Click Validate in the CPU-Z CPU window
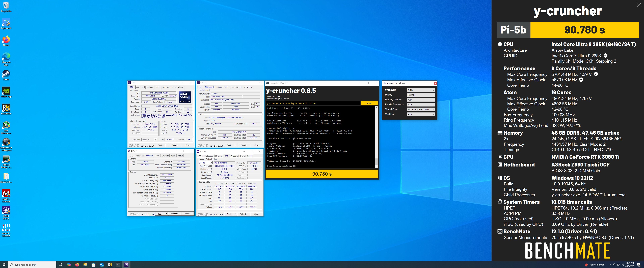The image size is (644, 268). point(175,145)
